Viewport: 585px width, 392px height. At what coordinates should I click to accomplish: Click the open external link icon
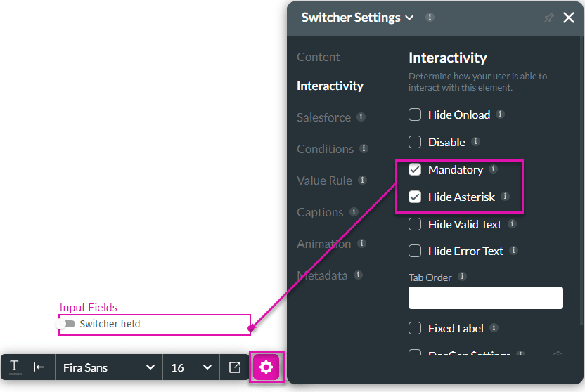tap(234, 367)
